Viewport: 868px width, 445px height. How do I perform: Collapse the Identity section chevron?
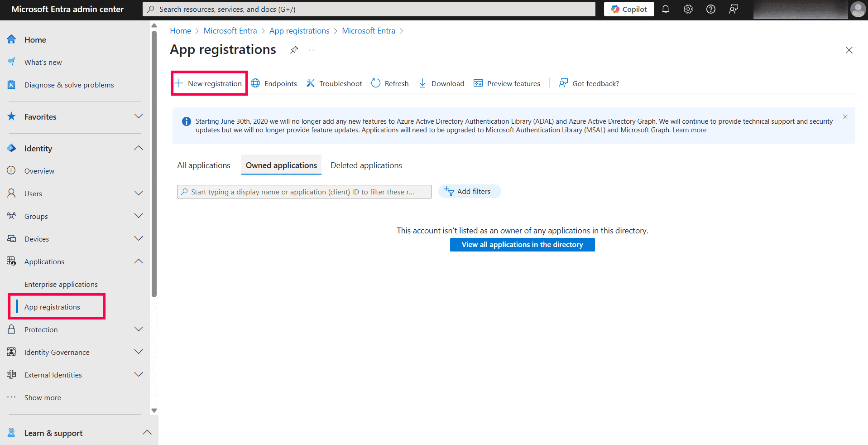tap(139, 148)
